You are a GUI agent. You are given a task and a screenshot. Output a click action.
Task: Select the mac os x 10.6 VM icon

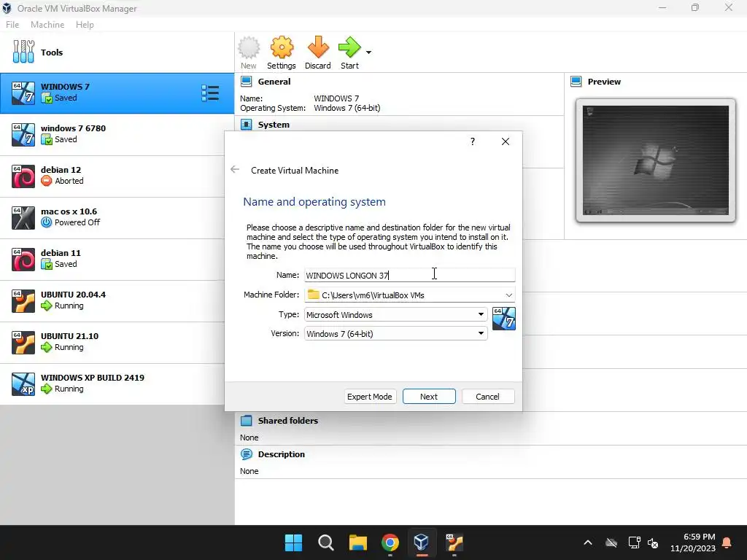tap(23, 217)
